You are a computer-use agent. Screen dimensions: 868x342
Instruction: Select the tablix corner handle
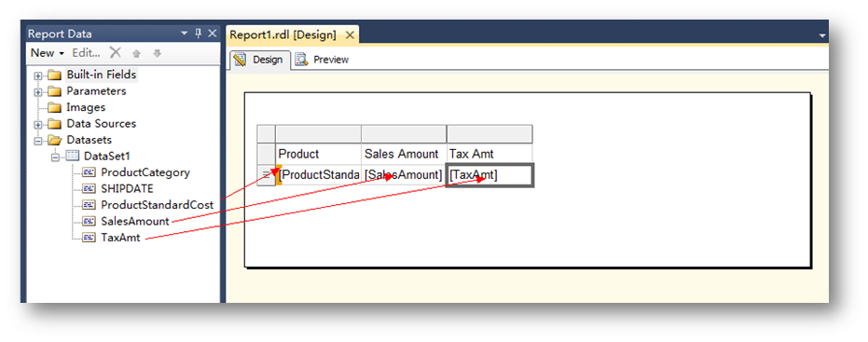click(x=267, y=134)
